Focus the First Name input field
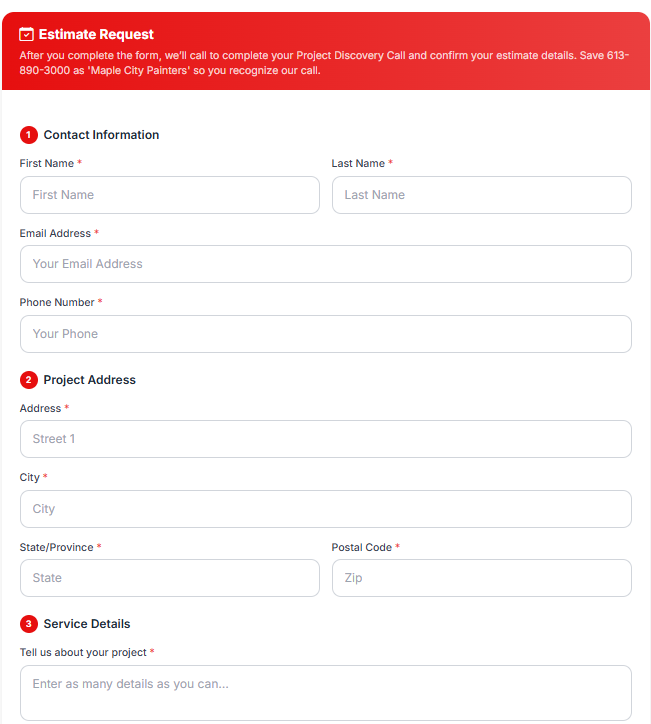Image resolution: width=651 pixels, height=724 pixels. [170, 195]
